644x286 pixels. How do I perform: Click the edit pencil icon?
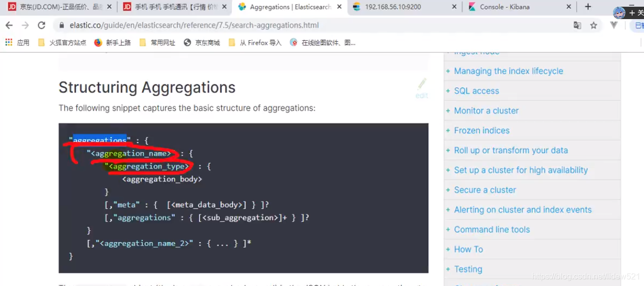pyautogui.click(x=422, y=84)
